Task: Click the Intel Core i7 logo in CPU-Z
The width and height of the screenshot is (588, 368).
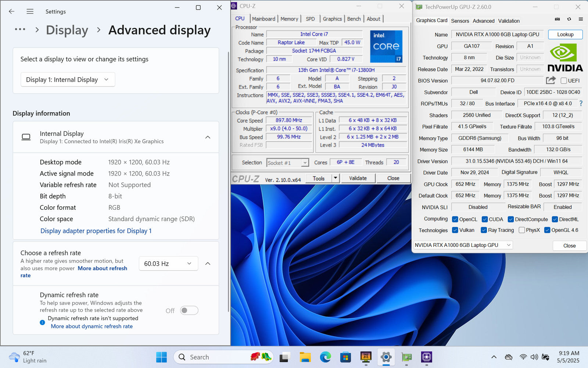Action: tap(386, 46)
